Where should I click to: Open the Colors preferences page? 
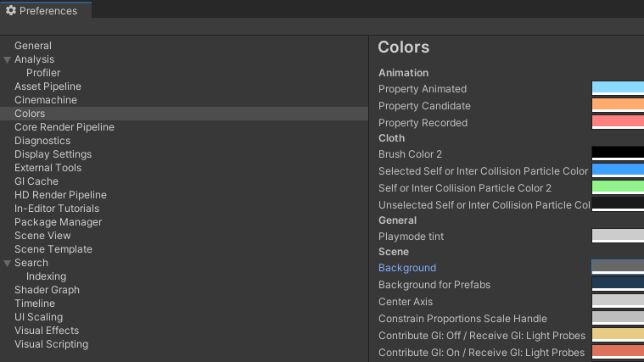tap(30, 114)
